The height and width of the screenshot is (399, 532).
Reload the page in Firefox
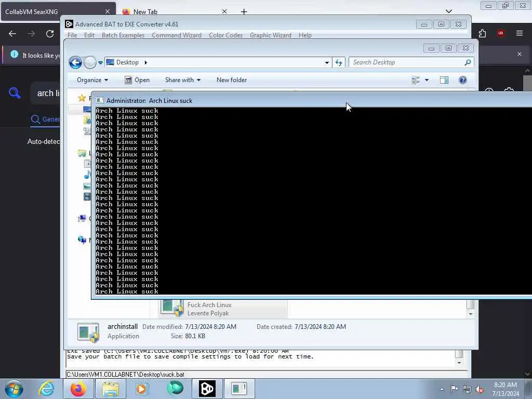coord(50,34)
